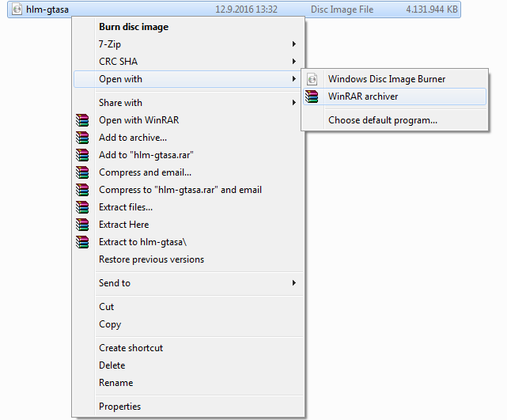Expand the Send to submenu arrow
Viewport: 507px width, 420px height.
(x=294, y=283)
